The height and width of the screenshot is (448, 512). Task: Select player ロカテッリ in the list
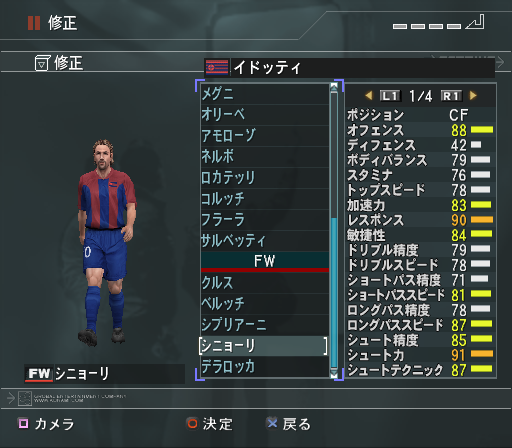coord(265,178)
